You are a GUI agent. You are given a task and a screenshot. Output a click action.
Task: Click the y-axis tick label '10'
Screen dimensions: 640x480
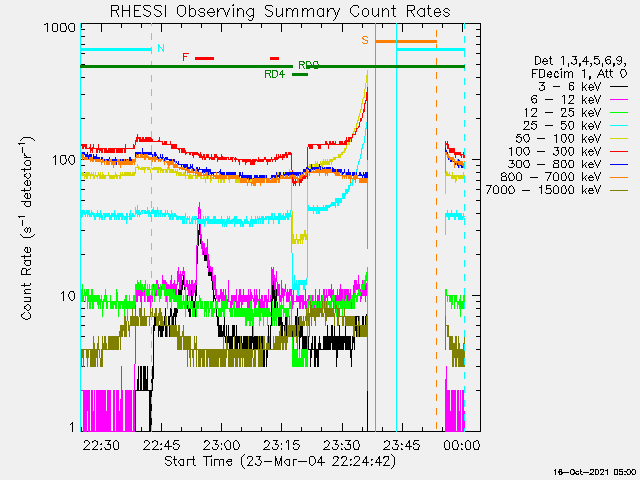pyautogui.click(x=68, y=296)
